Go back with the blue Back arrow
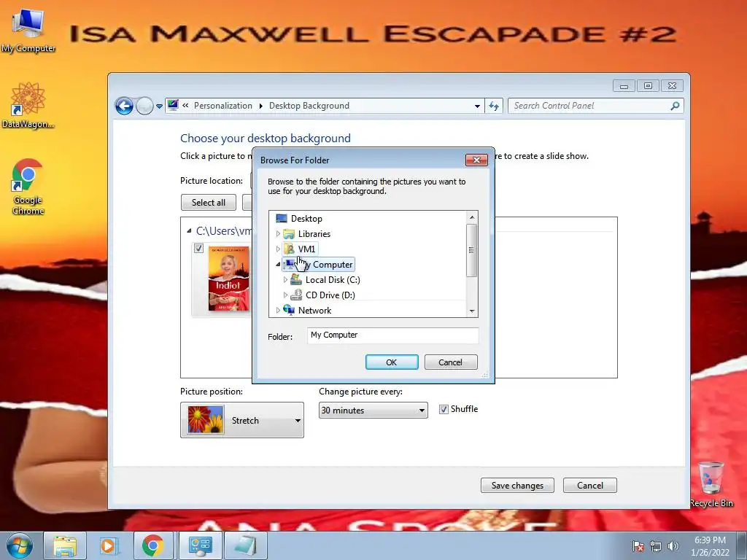The height and width of the screenshot is (560, 747). click(x=124, y=106)
